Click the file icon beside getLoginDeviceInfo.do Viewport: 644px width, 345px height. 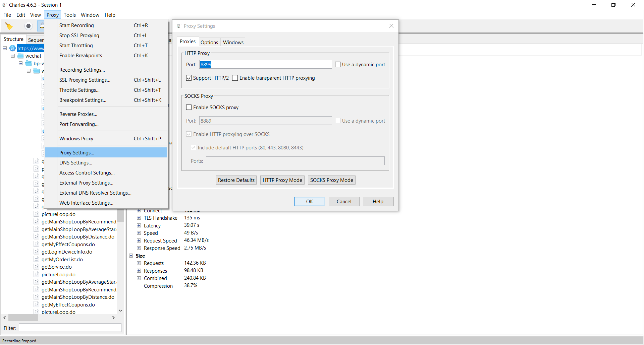(36, 252)
